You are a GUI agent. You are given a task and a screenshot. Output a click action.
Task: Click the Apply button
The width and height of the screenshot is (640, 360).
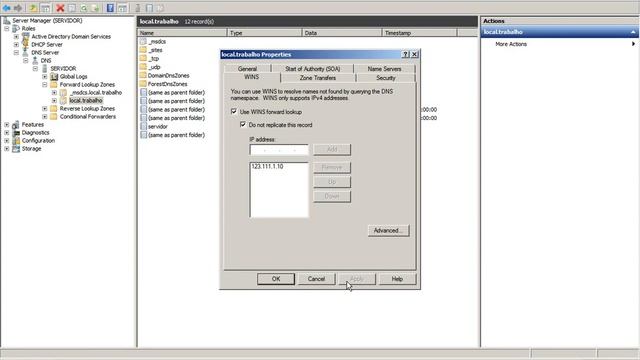point(357,279)
